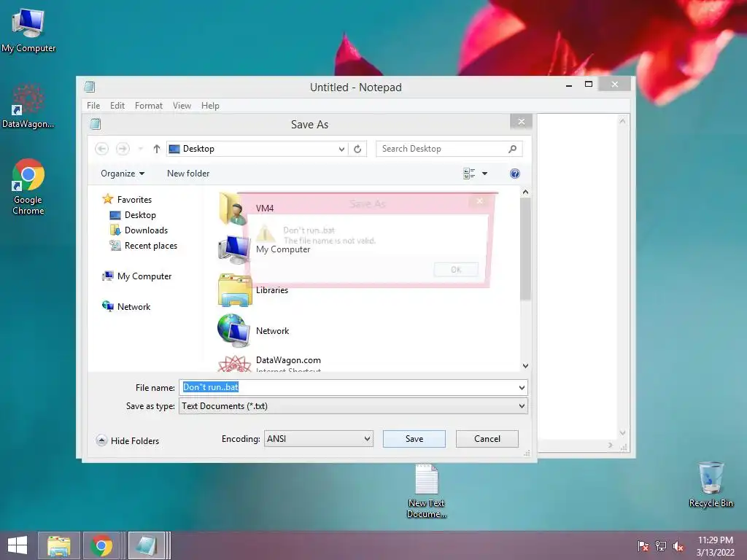Select Downloads under Favorites
This screenshot has height=560, width=747.
(139, 230)
